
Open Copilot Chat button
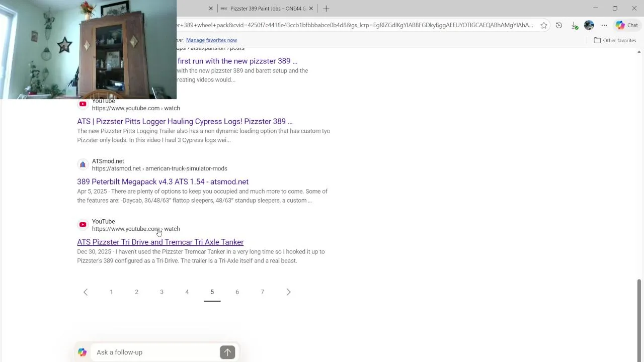tap(627, 25)
